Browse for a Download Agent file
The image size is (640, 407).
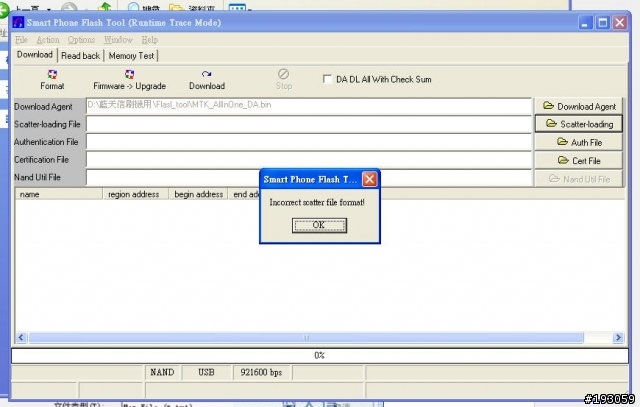(x=578, y=106)
